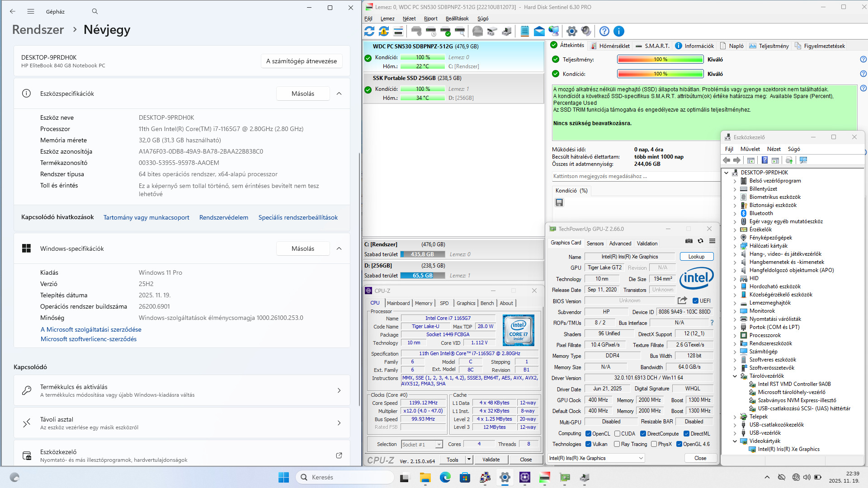Viewport: 868px width, 488px height.
Task: Click the Teljesítmény 100% performance bar
Action: coord(660,60)
